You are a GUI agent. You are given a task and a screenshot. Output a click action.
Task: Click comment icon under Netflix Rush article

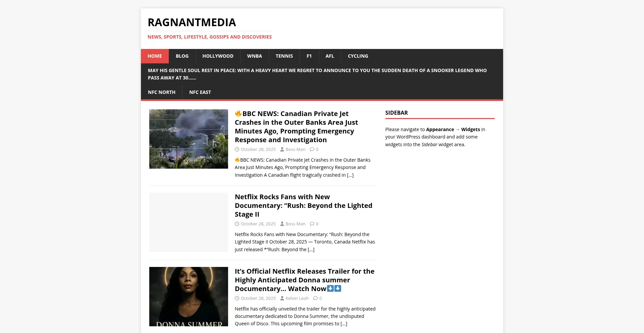[x=312, y=224]
